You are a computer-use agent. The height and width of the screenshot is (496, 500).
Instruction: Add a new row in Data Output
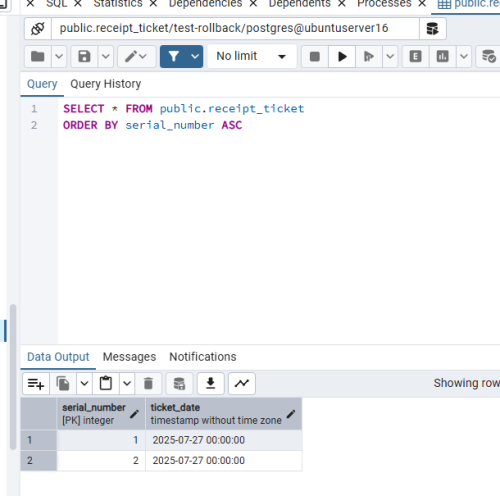coord(36,384)
